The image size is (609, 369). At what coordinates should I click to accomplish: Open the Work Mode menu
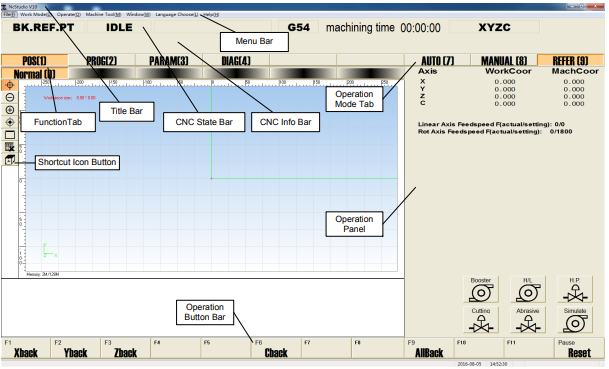(x=35, y=14)
